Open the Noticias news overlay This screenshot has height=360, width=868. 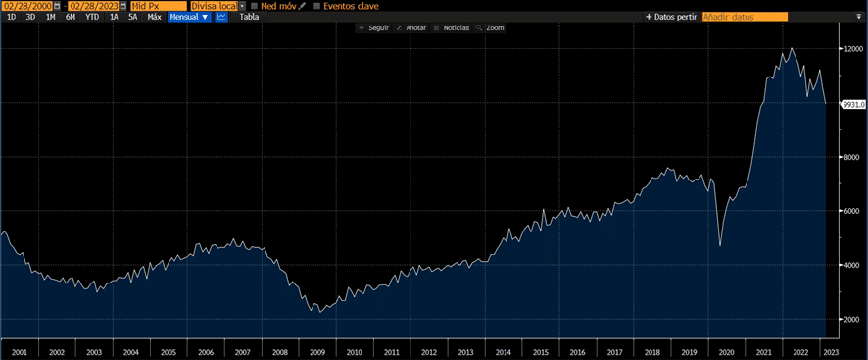452,27
